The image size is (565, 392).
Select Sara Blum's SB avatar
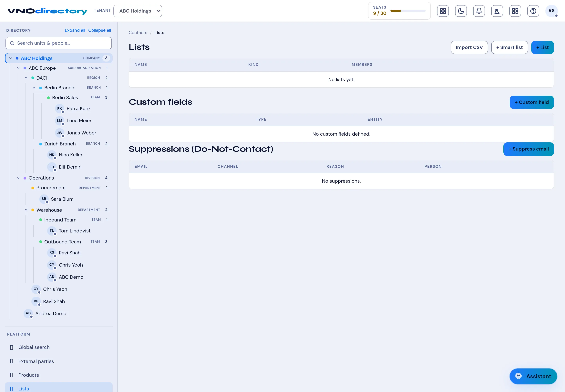(44, 199)
